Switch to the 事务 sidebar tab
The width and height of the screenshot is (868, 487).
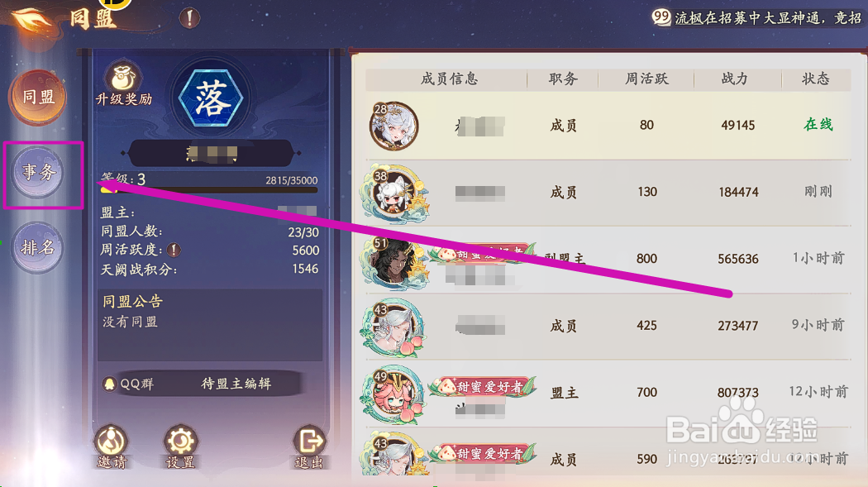[x=38, y=173]
